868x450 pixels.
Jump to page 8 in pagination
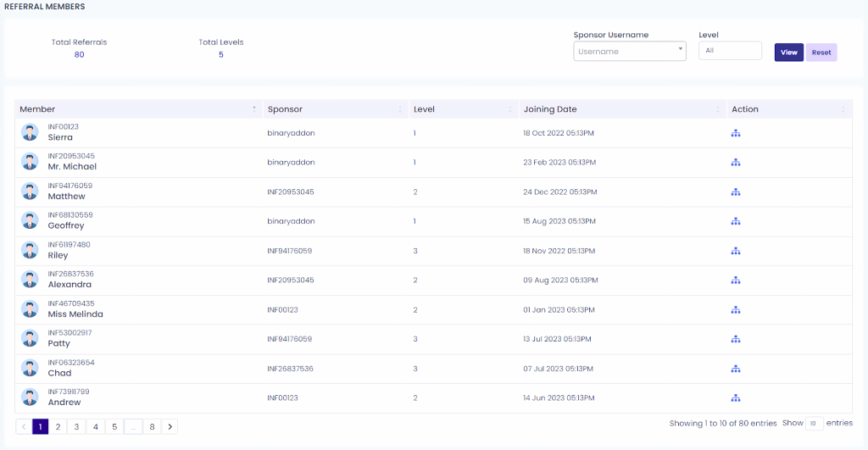tap(152, 427)
